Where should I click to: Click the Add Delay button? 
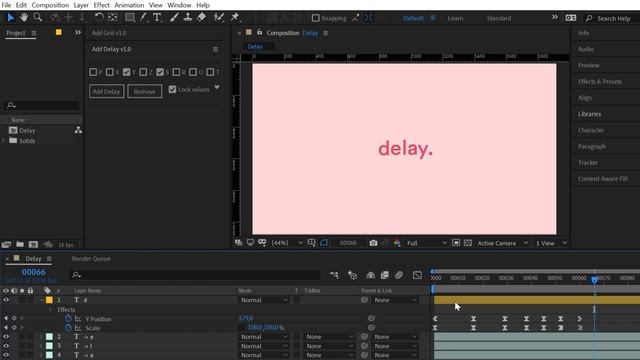107,91
